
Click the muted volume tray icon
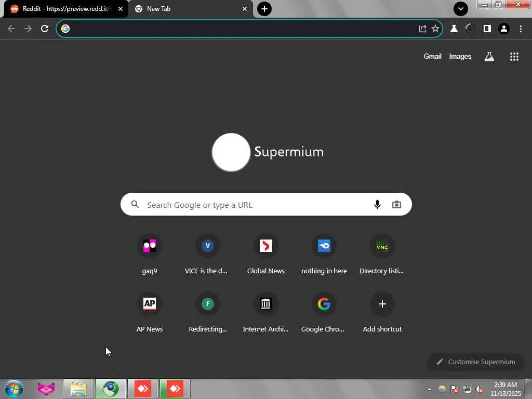[x=480, y=389]
